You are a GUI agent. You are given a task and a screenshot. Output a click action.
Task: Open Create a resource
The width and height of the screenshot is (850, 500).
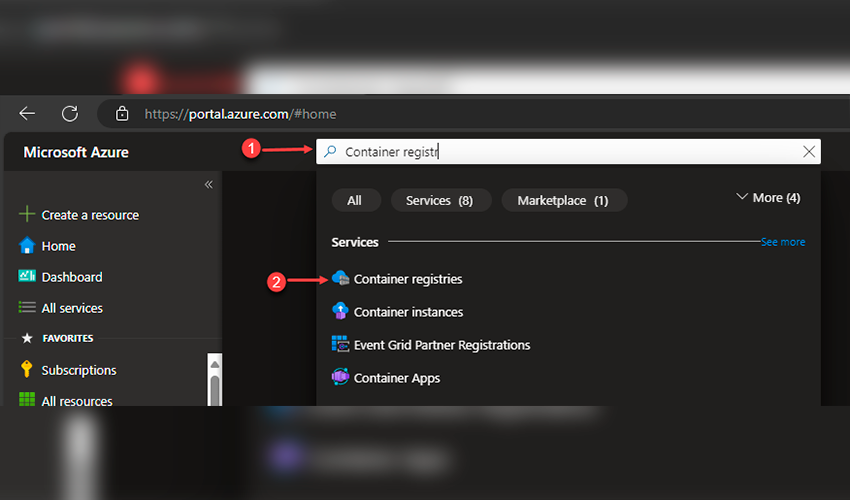click(90, 215)
